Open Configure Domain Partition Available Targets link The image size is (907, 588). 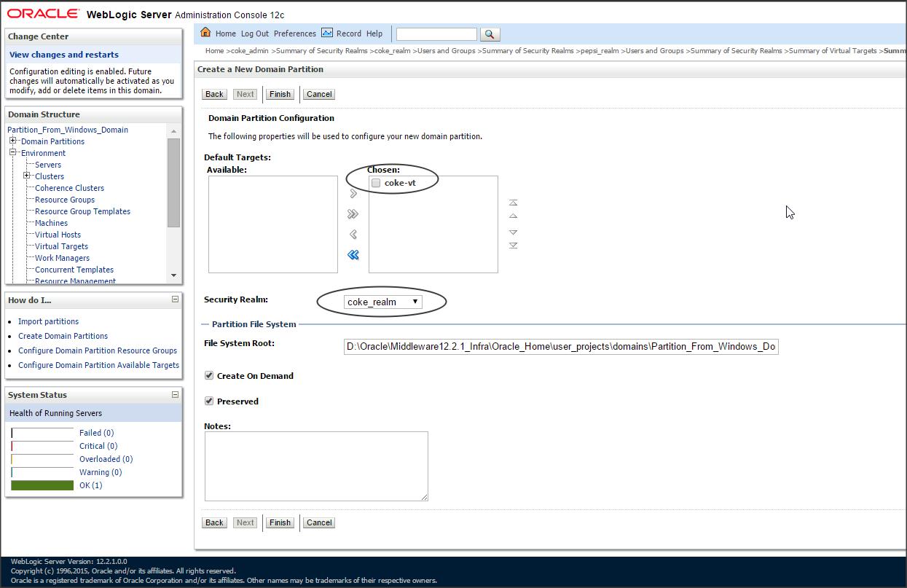pos(98,365)
